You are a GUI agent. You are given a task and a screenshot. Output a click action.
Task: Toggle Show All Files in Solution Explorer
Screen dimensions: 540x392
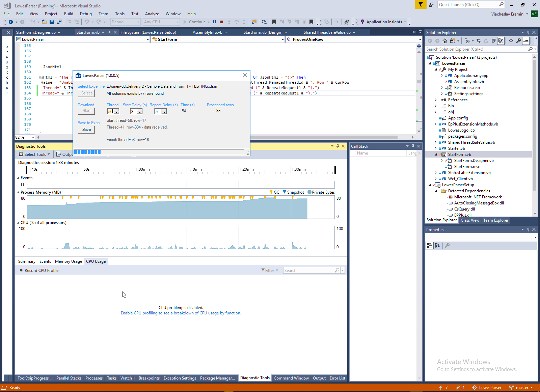click(501, 41)
